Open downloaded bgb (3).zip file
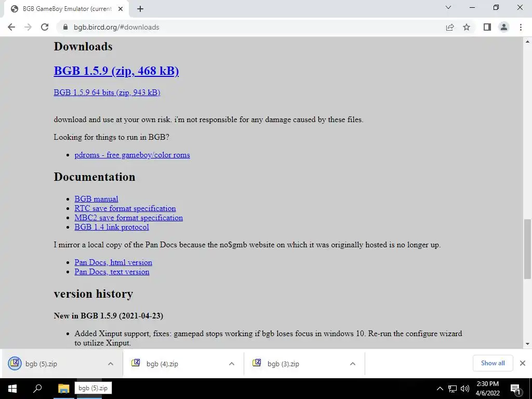Viewport: 532px width, 399px height. [295, 364]
